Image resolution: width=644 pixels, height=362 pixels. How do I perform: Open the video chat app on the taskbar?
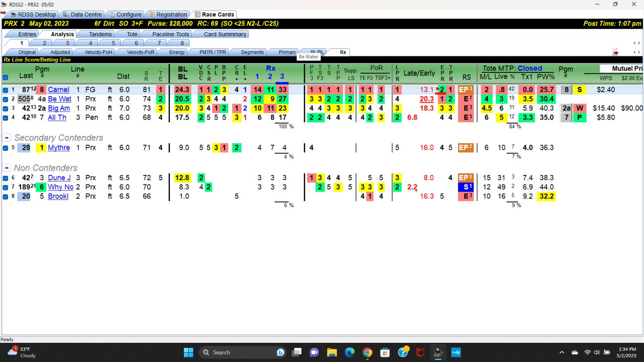[314, 352]
